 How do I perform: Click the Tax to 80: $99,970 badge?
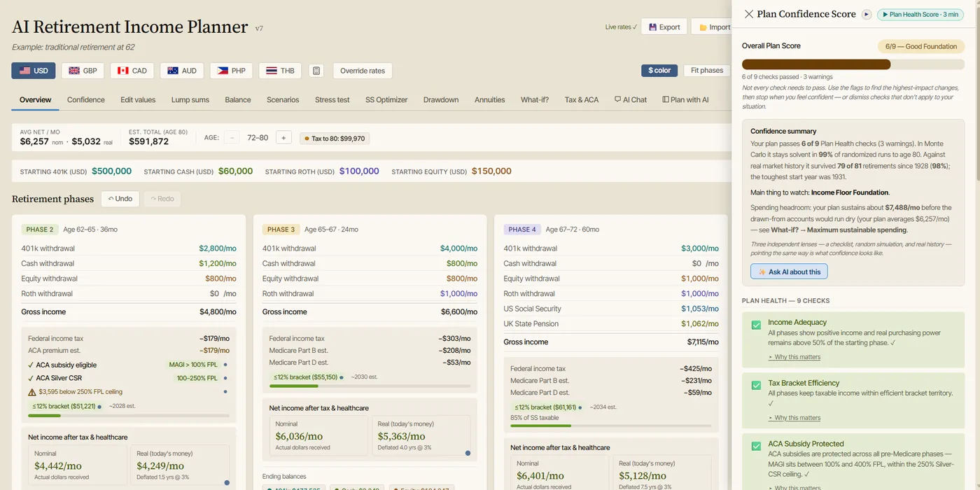point(335,139)
